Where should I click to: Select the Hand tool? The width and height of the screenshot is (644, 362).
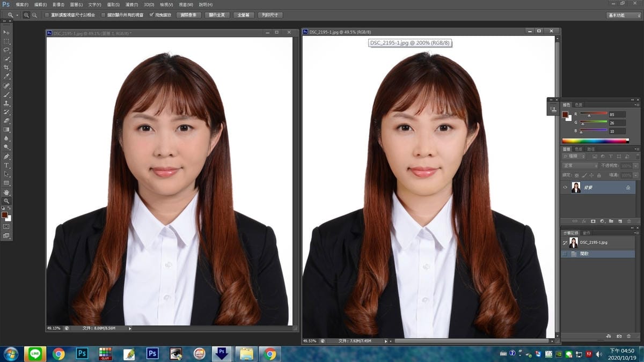6,192
